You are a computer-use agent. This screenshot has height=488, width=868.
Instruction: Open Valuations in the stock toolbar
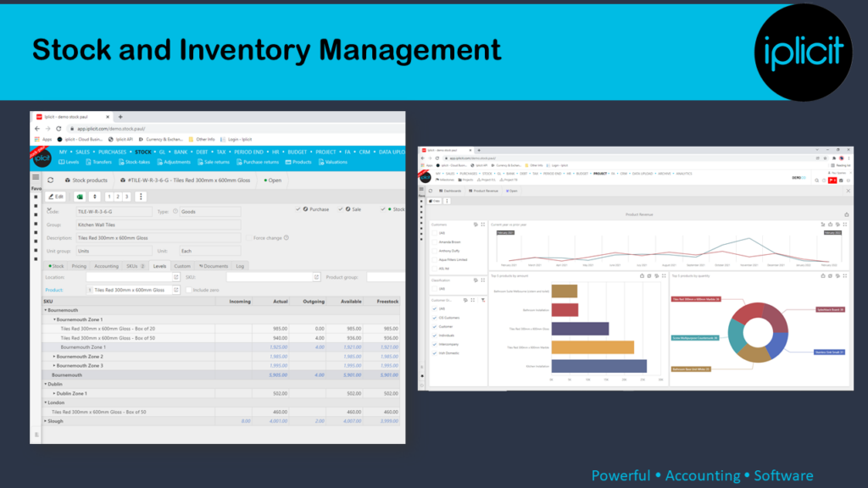tap(332, 162)
